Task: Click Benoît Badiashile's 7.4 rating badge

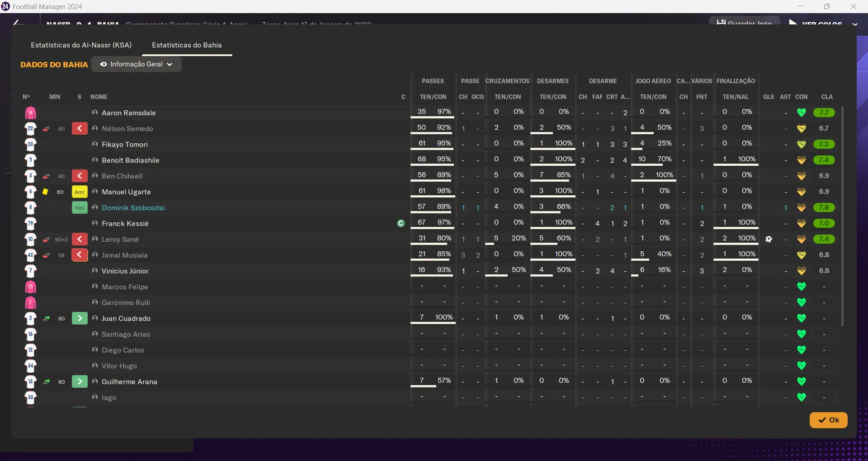Action: click(824, 160)
